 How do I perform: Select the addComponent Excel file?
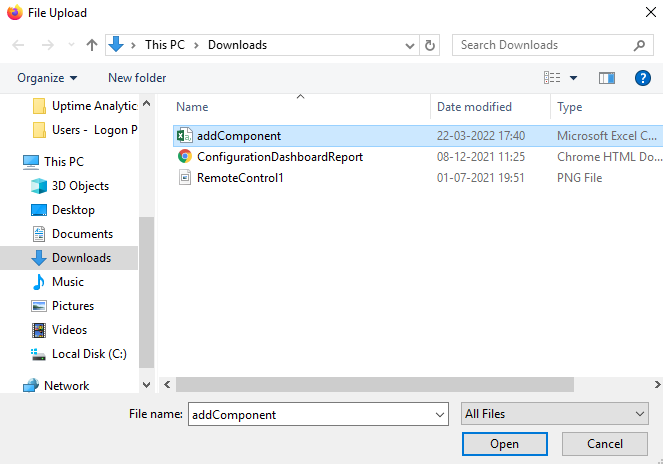pyautogui.click(x=418, y=136)
